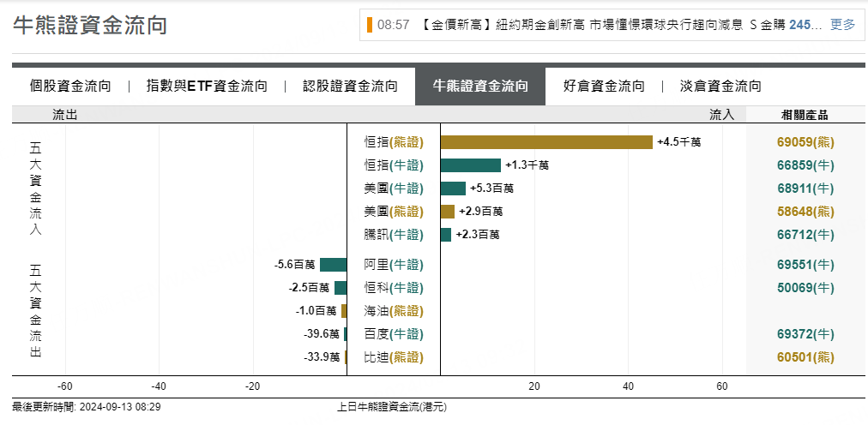Open the 金價新高 news headline
This screenshot has width=868, height=425.
(618, 25)
